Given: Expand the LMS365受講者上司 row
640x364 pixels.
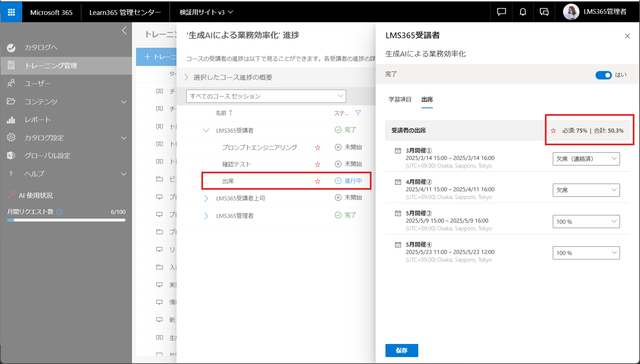Looking at the screenshot, I should pos(206,198).
